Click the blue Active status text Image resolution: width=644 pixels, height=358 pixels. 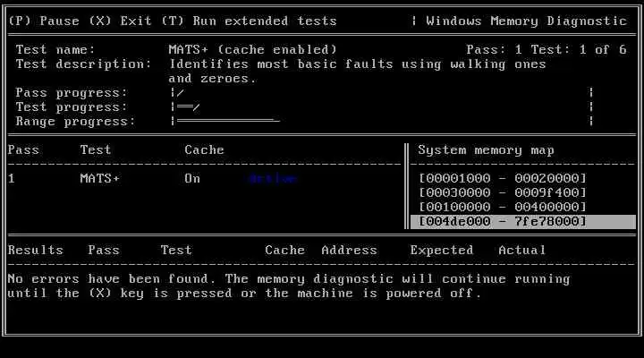click(273, 179)
